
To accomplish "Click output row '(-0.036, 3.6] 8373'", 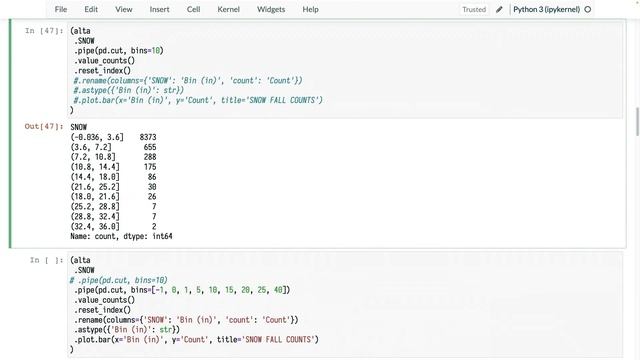I will [x=113, y=137].
